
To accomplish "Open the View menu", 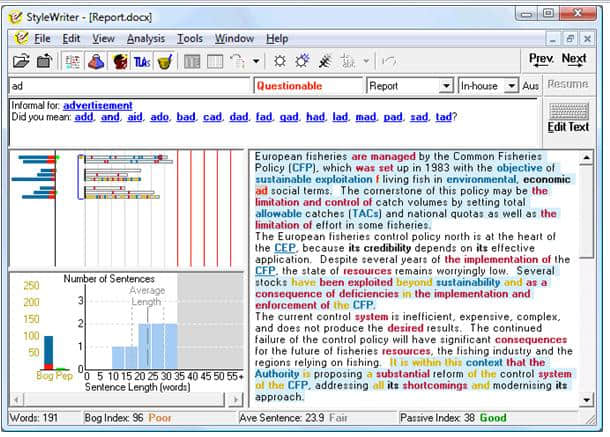I will tap(103, 39).
